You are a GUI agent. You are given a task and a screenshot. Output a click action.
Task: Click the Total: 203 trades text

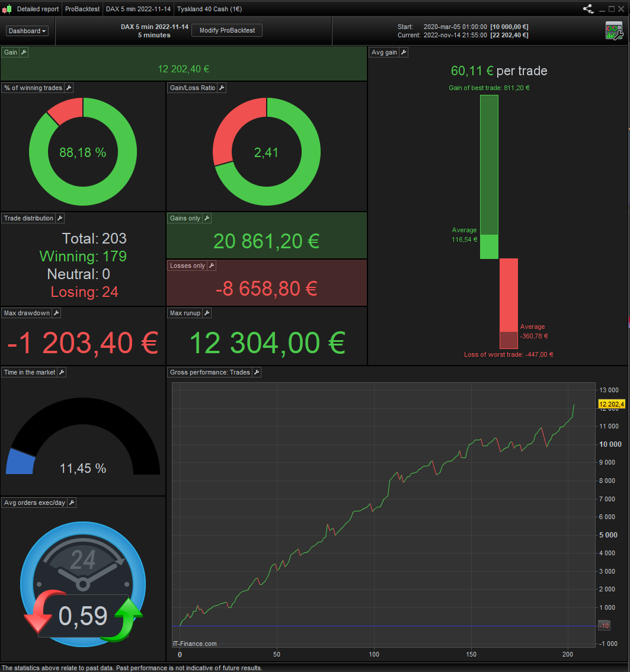(x=94, y=238)
